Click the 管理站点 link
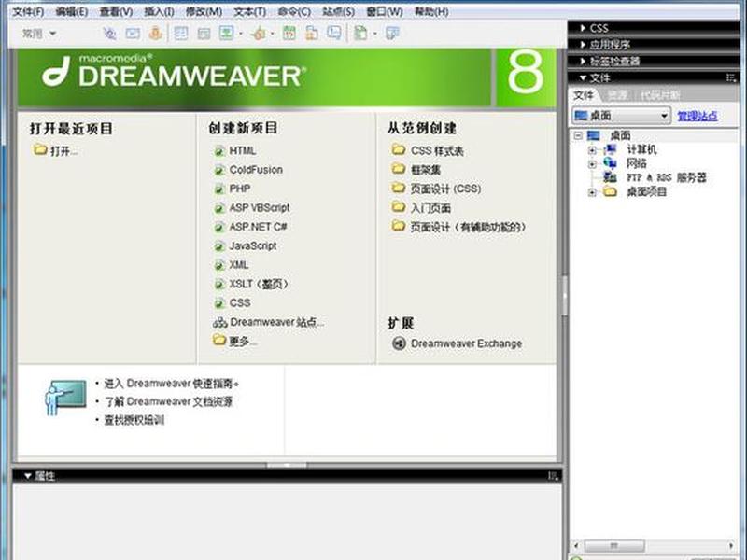 point(698,116)
